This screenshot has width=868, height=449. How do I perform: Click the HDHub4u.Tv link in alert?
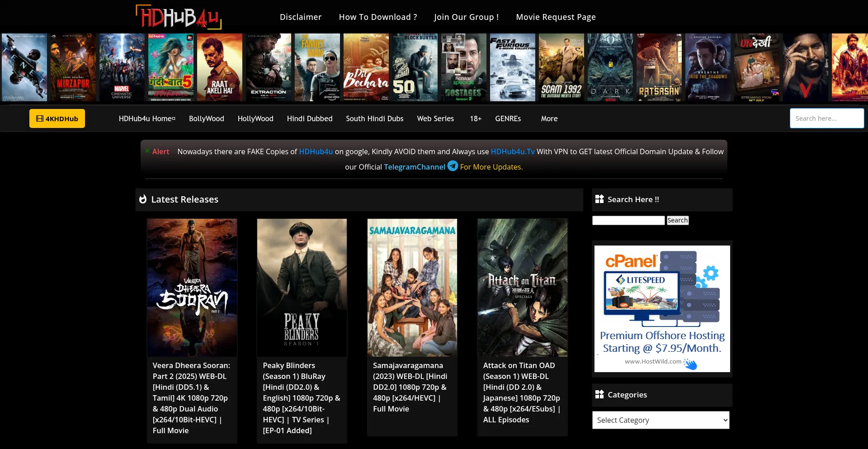513,151
